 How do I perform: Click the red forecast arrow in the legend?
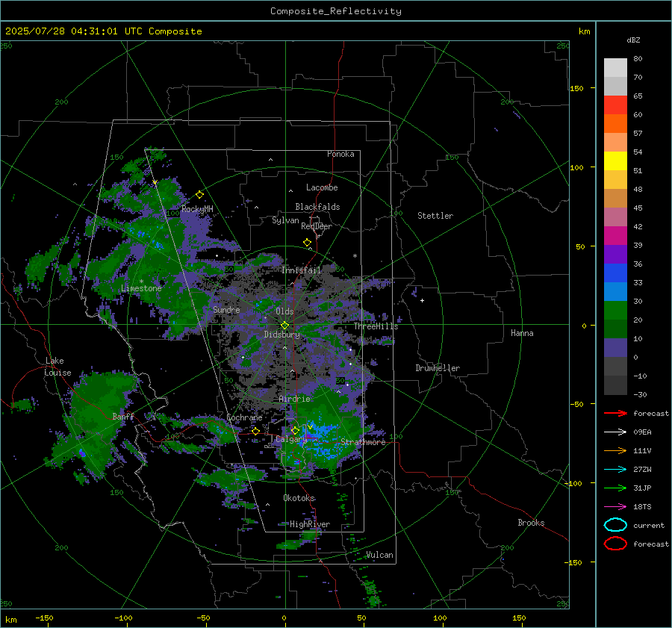pos(615,413)
